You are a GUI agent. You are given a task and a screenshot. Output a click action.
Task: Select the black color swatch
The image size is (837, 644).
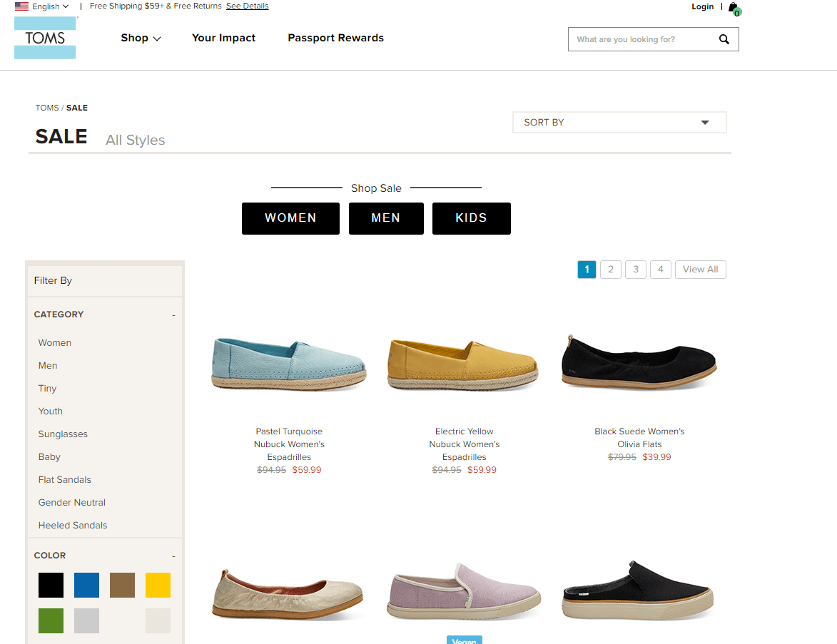coord(51,585)
